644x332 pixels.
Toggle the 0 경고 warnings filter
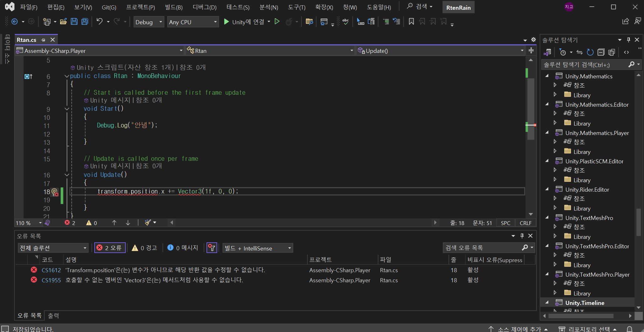tap(145, 248)
